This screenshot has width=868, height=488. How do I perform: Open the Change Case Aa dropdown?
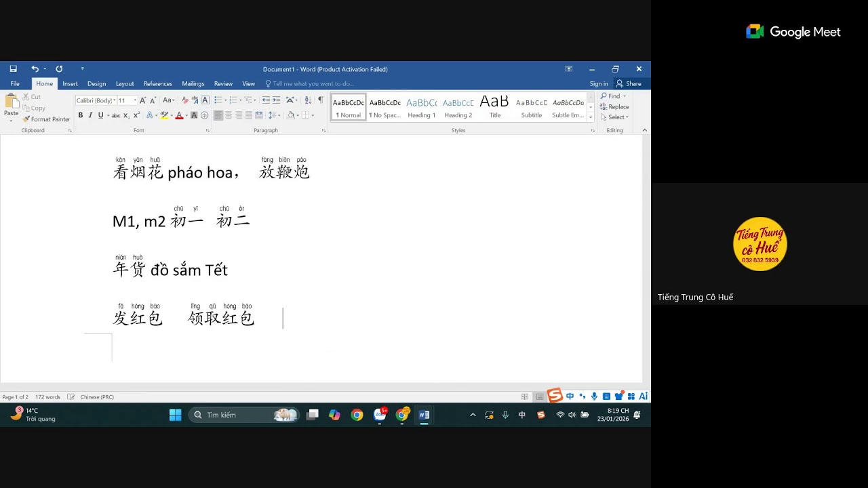168,100
